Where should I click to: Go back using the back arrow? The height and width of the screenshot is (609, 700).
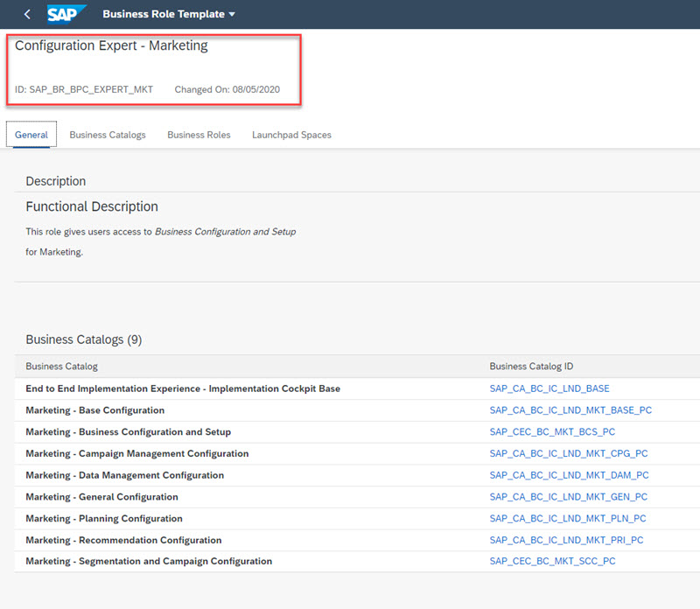click(27, 14)
